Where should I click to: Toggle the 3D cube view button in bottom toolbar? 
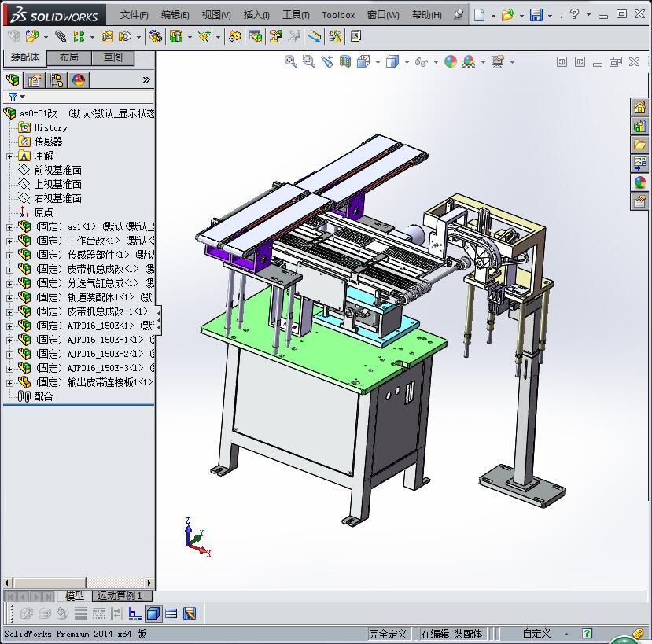153,613
